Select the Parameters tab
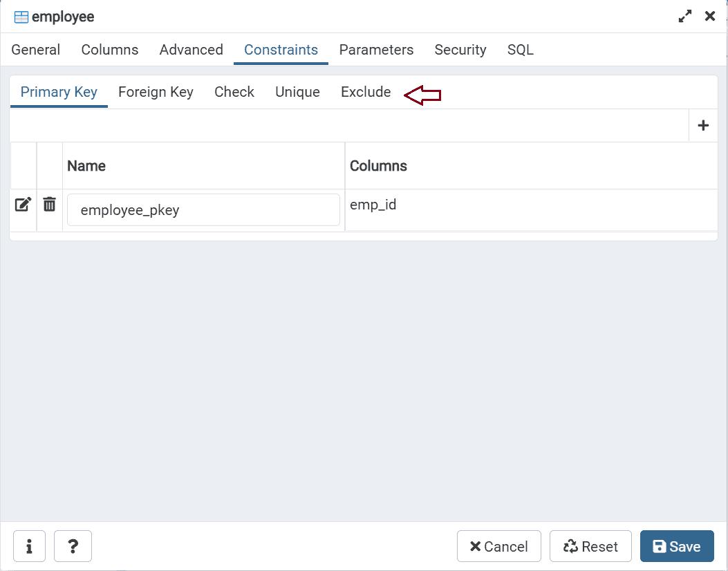 coord(376,50)
